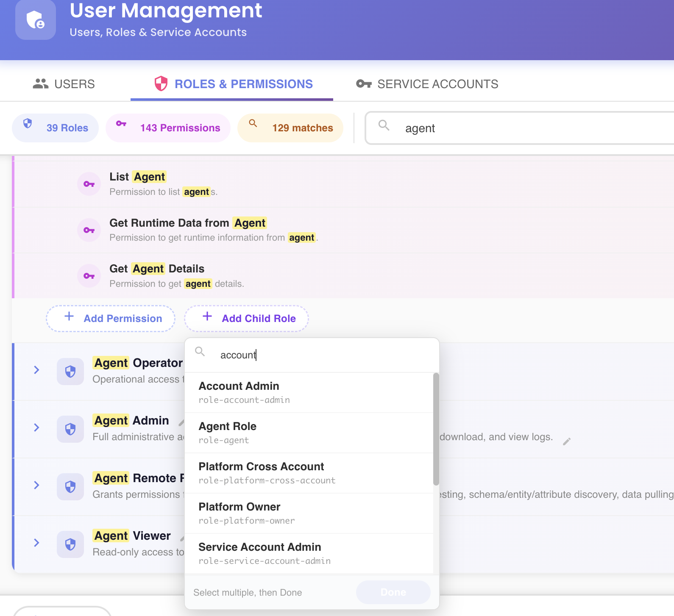Click the key icon beside Get Agent Details
Viewport: 674px width, 616px height.
click(x=89, y=276)
